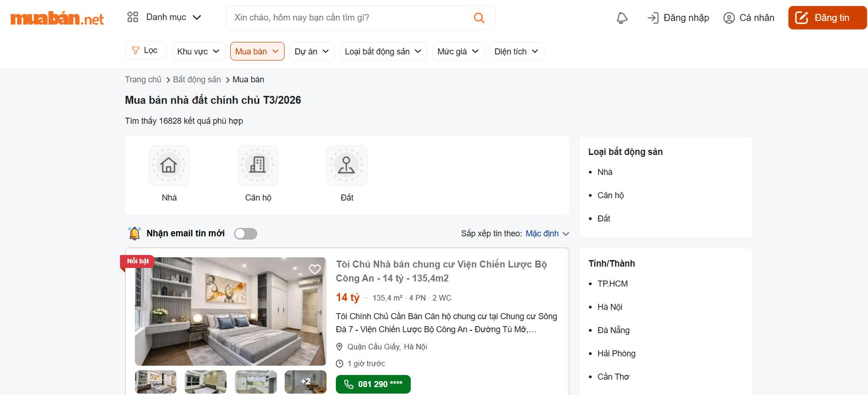This screenshot has width=868, height=395.
Task: Open the main bedroom listing photo
Action: click(x=231, y=311)
